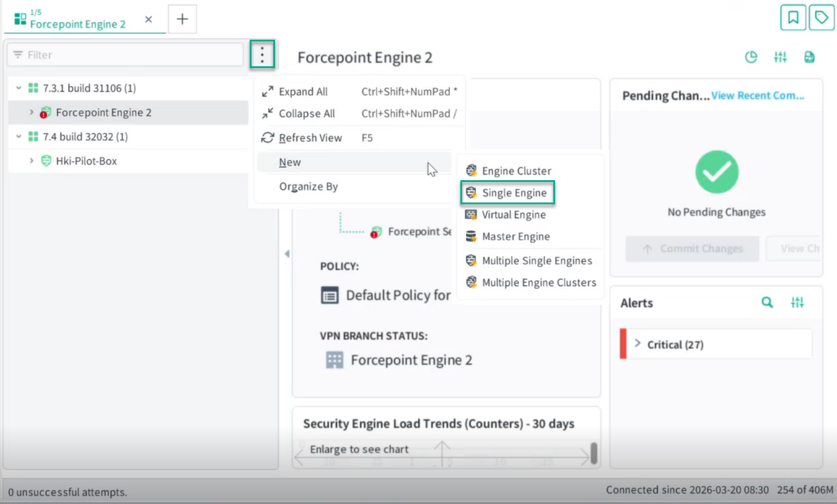837x504 pixels.
Task: Click the 254 of 406M memory indicator
Action: coord(806,490)
